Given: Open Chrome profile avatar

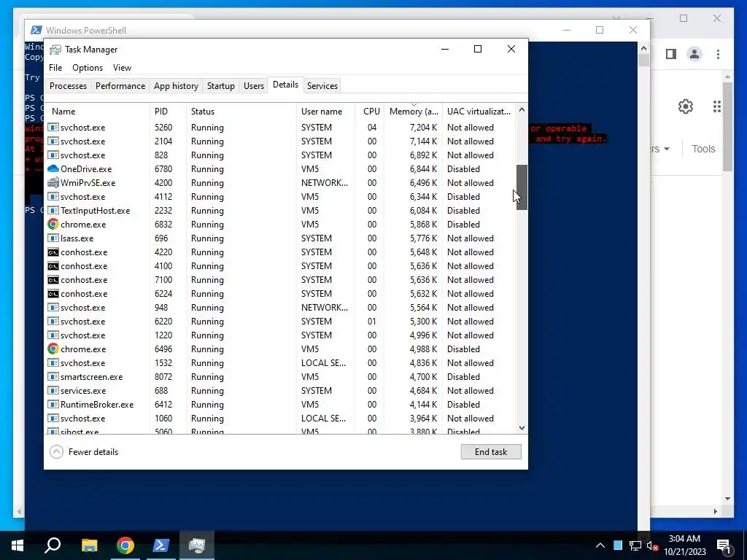Looking at the screenshot, I should 694,54.
